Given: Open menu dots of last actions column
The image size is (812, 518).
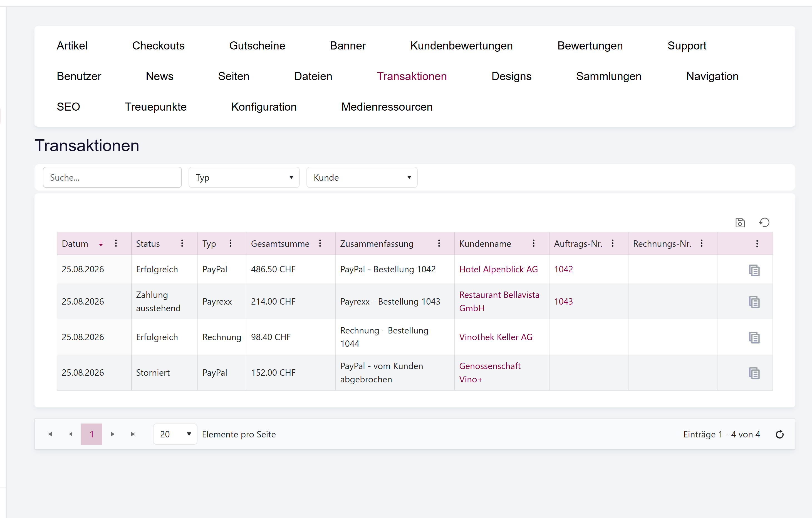Looking at the screenshot, I should [x=757, y=244].
